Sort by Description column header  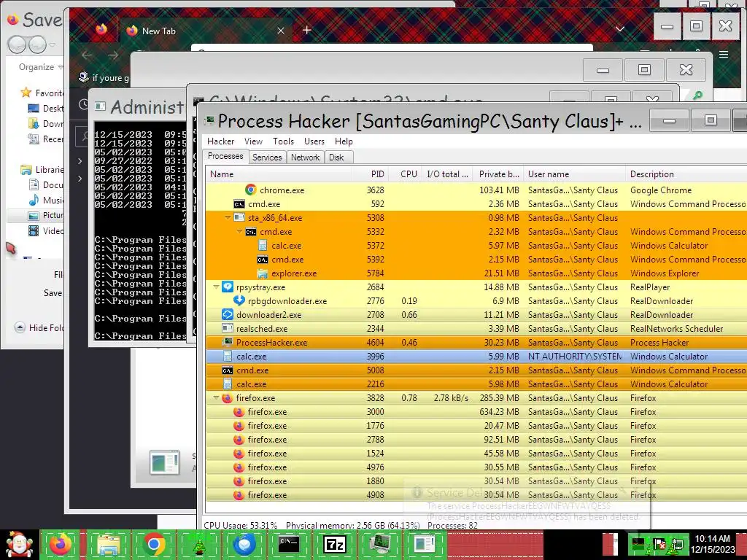tap(686, 174)
